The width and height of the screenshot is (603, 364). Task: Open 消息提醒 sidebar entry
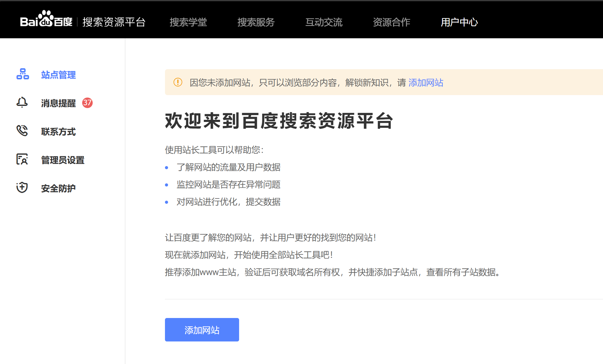point(58,103)
